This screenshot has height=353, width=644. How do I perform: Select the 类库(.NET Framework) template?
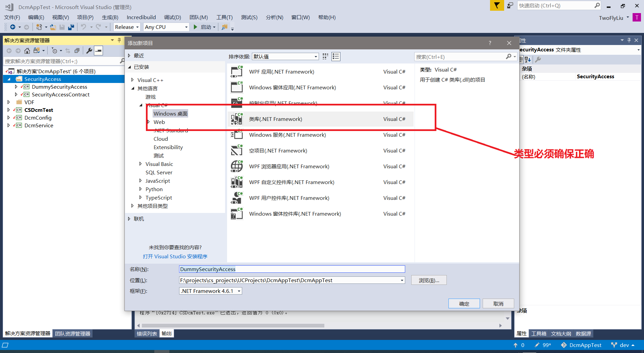[x=320, y=119]
